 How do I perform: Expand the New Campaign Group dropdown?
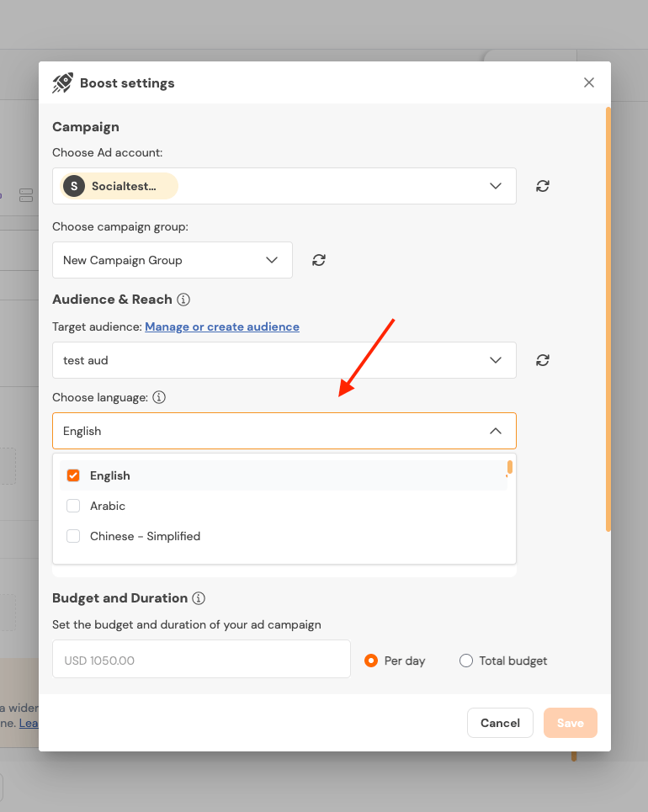pos(173,260)
